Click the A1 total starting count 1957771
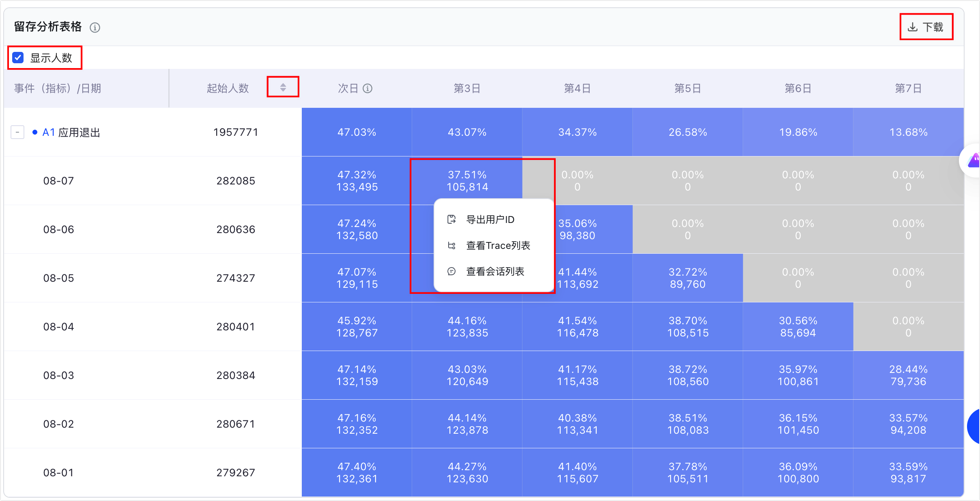This screenshot has width=980, height=501. coord(236,132)
